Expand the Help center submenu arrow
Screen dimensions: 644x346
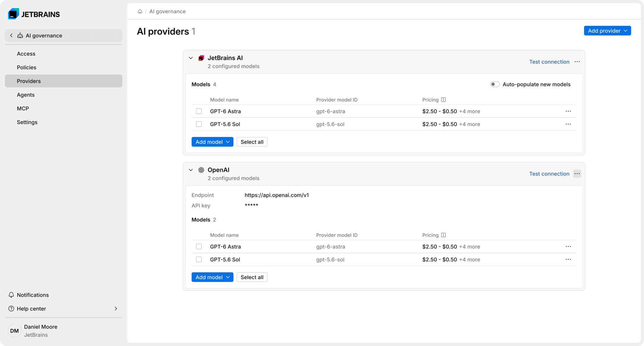(x=116, y=308)
